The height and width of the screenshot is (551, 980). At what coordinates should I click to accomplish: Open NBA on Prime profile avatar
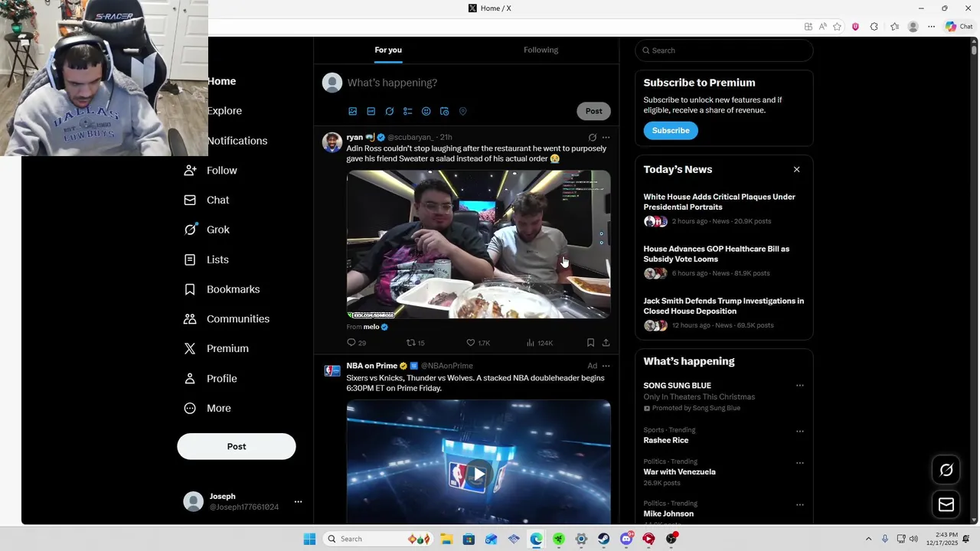[x=332, y=370]
